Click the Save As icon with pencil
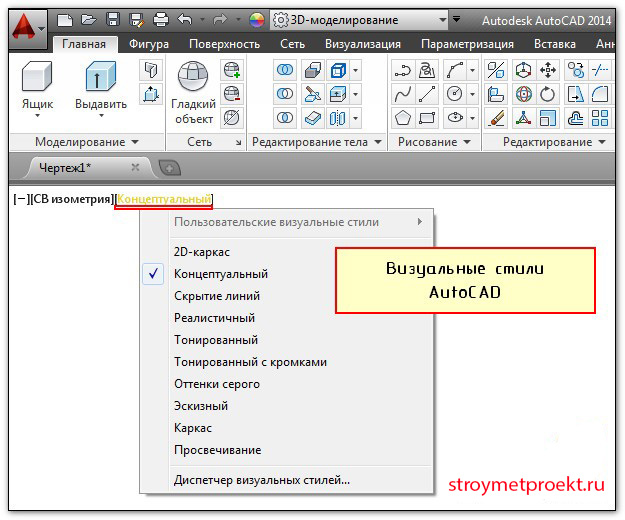The width and height of the screenshot is (625, 520). click(x=137, y=20)
